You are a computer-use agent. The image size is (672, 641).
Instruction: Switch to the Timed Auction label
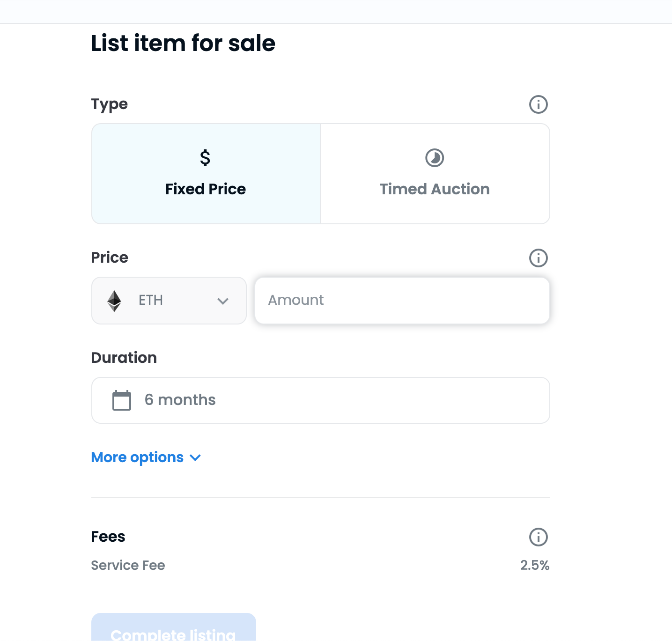435,189
